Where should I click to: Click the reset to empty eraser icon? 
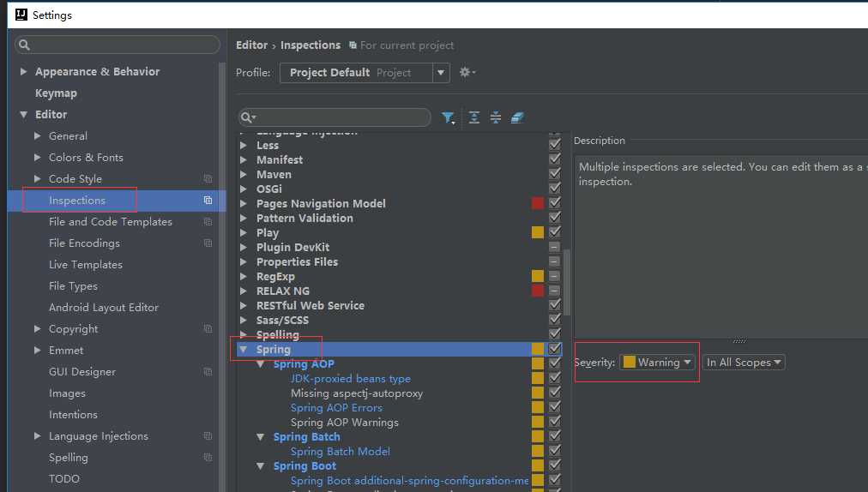[x=517, y=117]
